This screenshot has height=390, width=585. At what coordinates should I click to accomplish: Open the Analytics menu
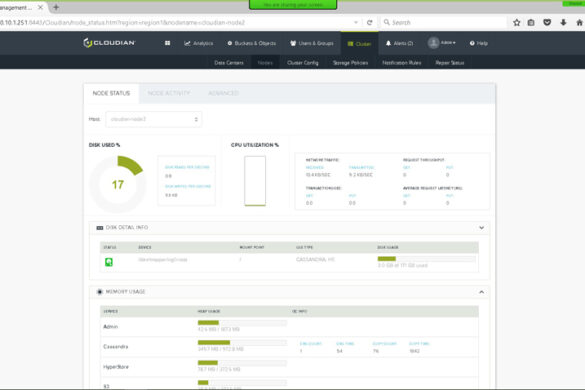tap(198, 43)
